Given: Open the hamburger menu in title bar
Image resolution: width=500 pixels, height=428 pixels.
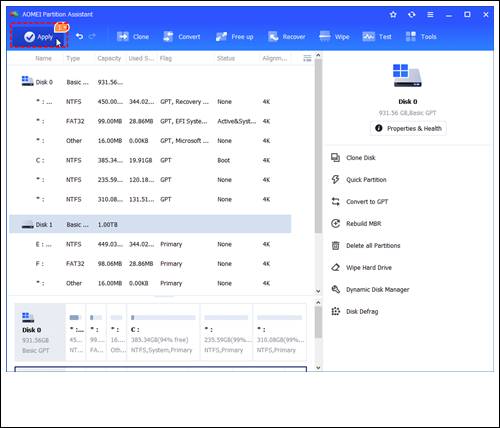Looking at the screenshot, I should tap(430, 14).
